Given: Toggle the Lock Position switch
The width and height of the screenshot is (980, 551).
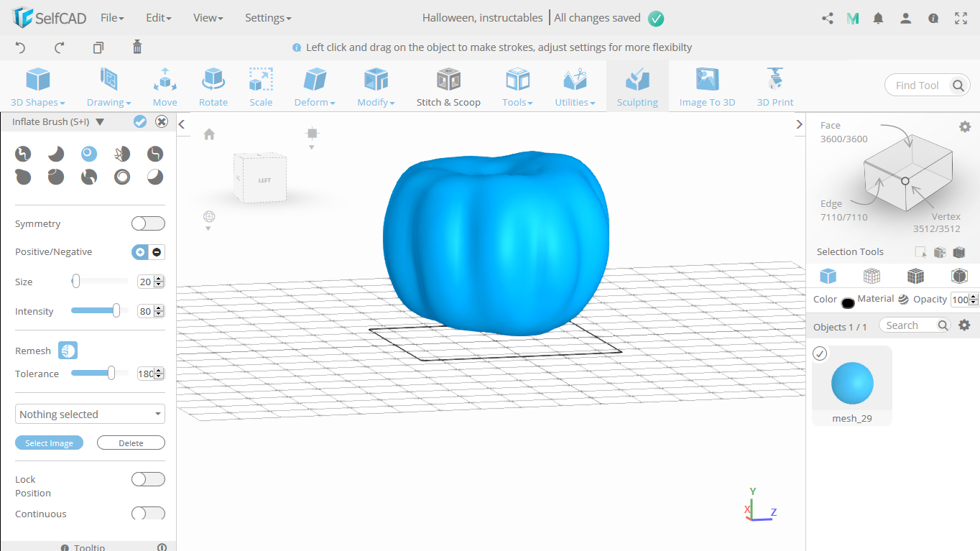Looking at the screenshot, I should (x=148, y=479).
